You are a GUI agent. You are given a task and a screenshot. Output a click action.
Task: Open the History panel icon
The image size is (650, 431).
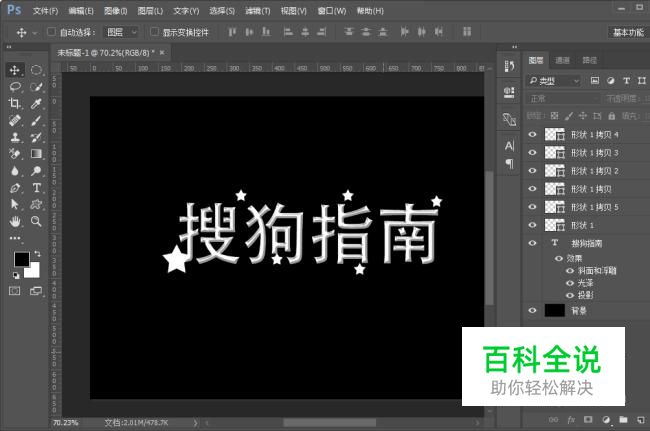(x=509, y=66)
